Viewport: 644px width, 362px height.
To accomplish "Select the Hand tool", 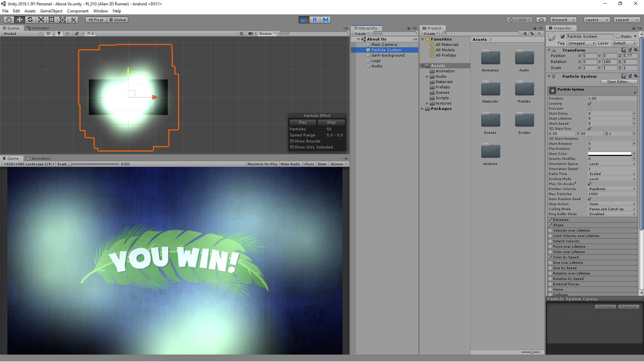I will [9, 20].
